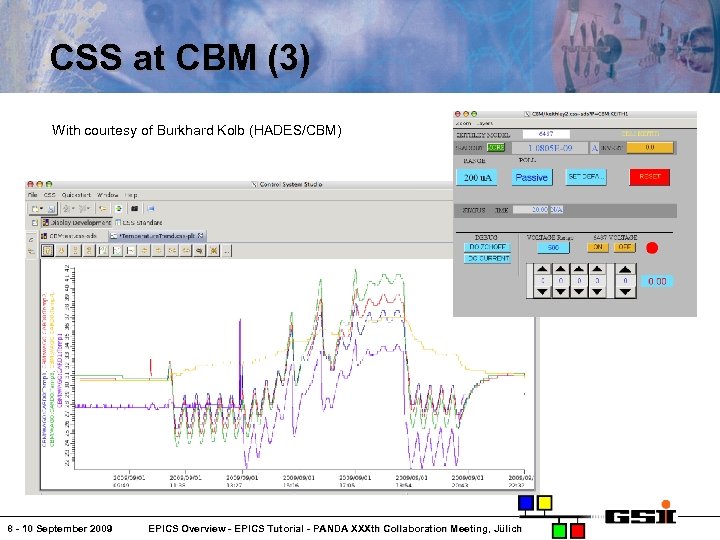Click the orange 0.0 value field
The image size is (720, 540).
[650, 147]
